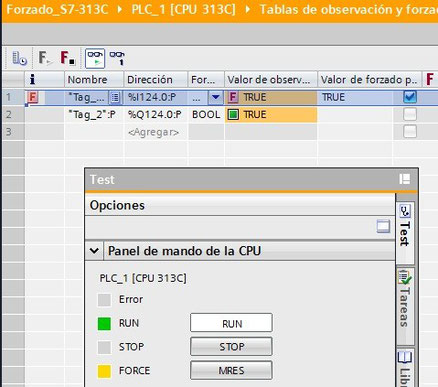Click the gray STOP status indicator
The image size is (438, 387).
click(104, 347)
